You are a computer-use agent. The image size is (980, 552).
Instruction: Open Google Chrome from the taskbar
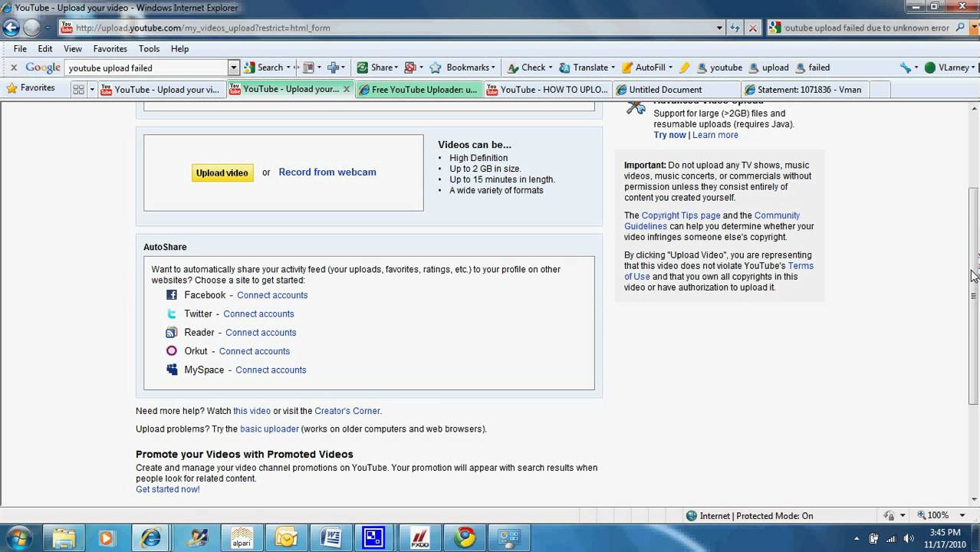(x=465, y=537)
